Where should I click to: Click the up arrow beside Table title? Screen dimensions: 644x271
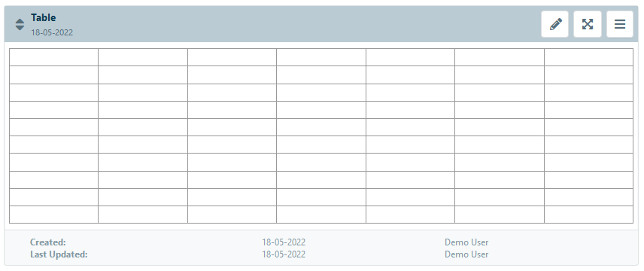20,21
